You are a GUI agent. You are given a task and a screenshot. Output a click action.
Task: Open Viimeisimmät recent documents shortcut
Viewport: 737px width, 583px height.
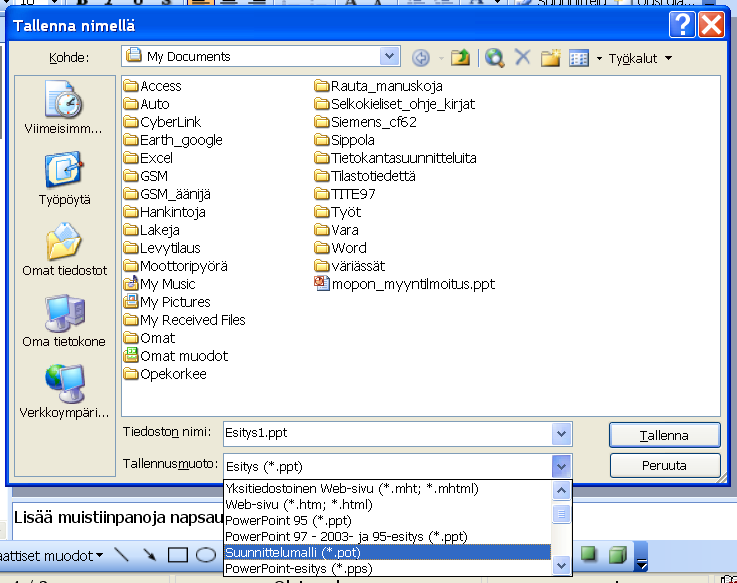(x=64, y=107)
